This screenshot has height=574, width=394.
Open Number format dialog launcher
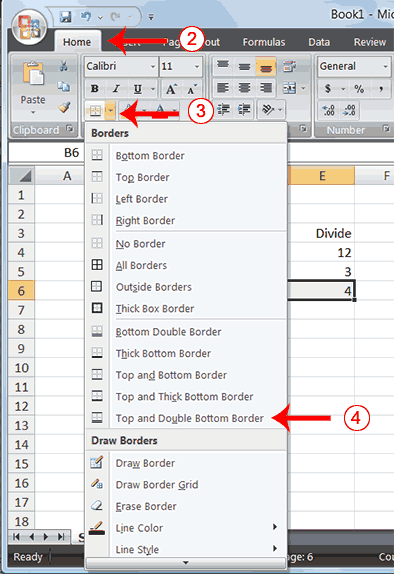386,128
